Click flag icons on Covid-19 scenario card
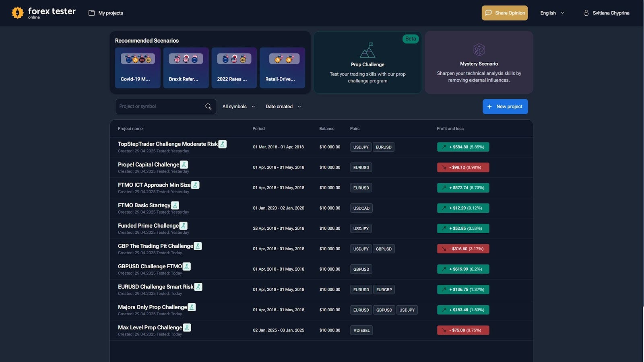The width and height of the screenshot is (644, 362). pos(138,59)
